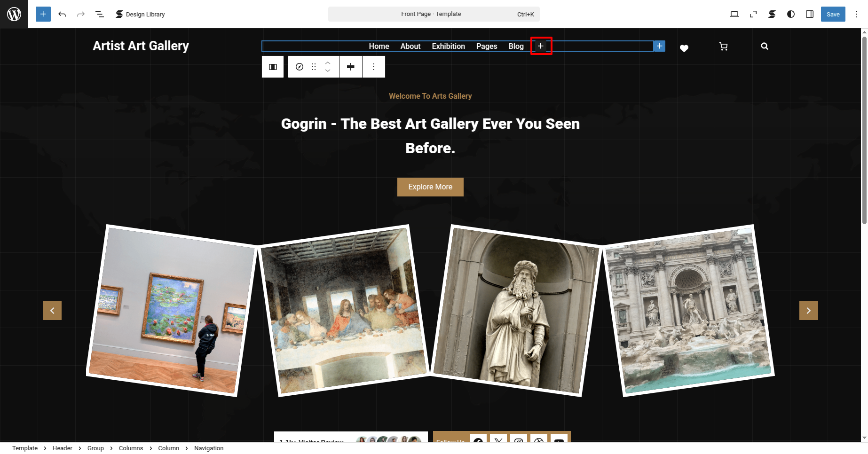Open the Document Overview list view
This screenshot has height=454, width=868.
pos(100,14)
